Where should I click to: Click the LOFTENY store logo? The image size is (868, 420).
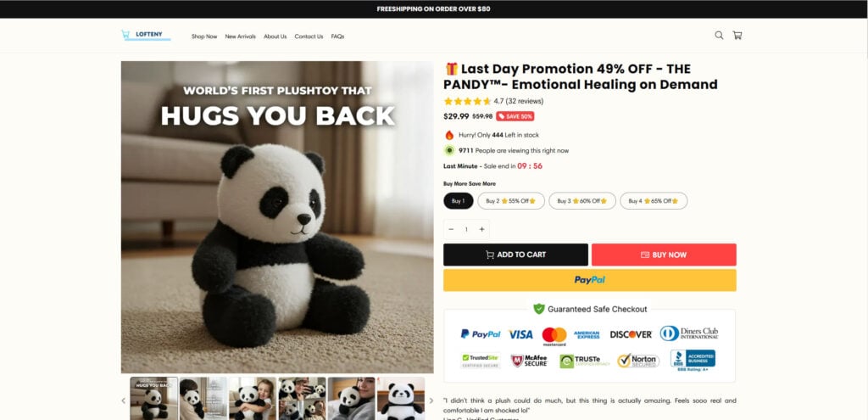146,36
